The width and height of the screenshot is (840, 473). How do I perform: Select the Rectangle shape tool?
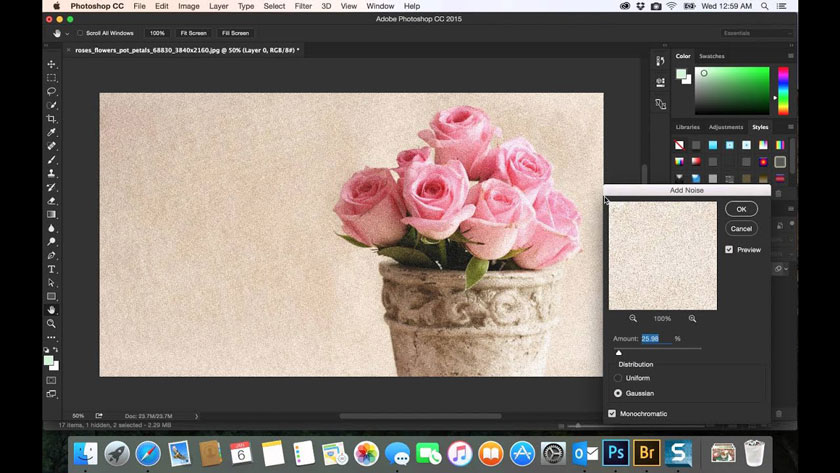[51, 296]
